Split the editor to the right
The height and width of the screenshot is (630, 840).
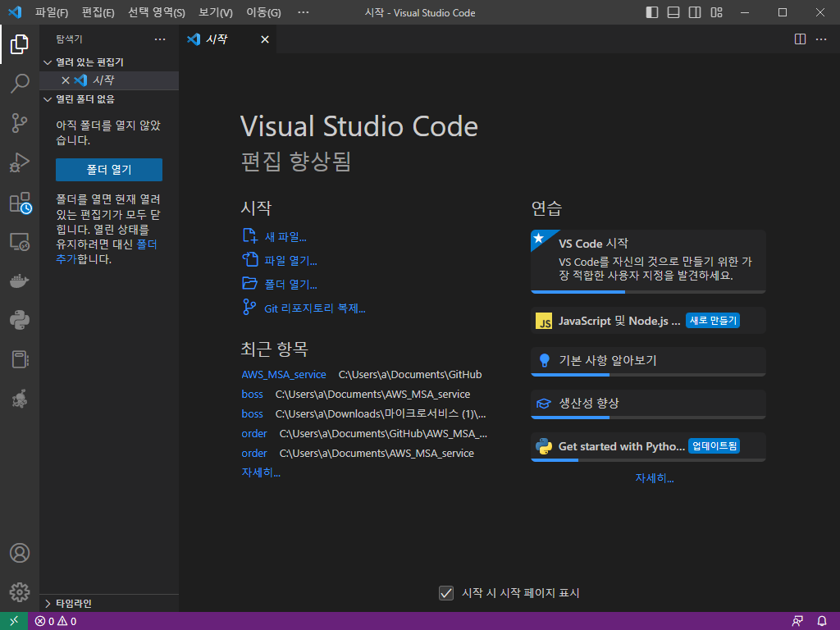coord(800,39)
